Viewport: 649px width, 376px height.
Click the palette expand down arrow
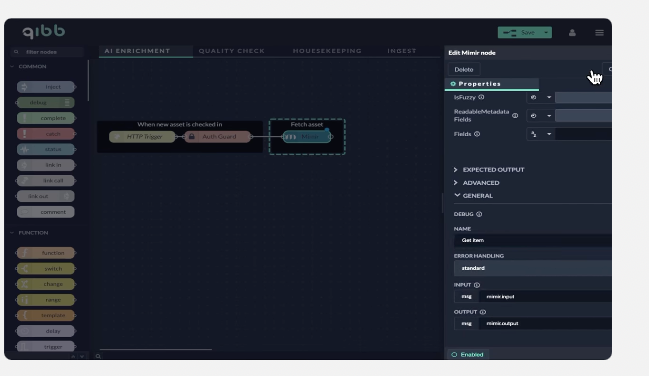82,356
